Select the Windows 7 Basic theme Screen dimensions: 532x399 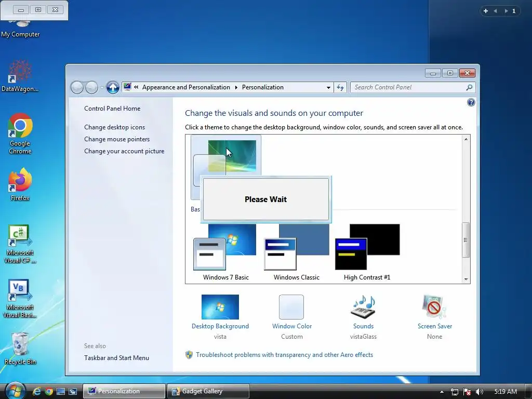pyautogui.click(x=225, y=252)
